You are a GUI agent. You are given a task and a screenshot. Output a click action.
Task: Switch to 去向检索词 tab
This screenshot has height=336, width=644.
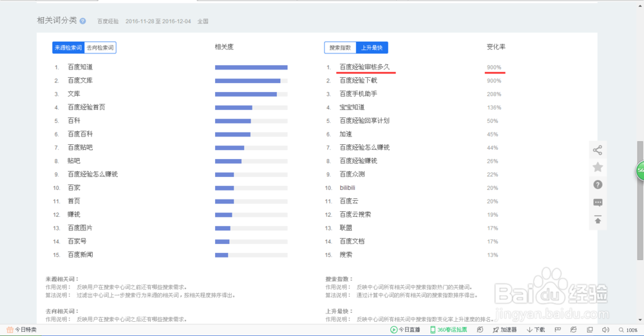100,48
